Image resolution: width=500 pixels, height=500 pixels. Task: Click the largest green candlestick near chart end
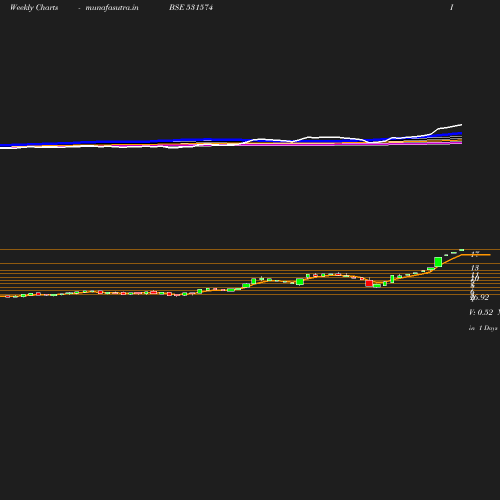438,262
